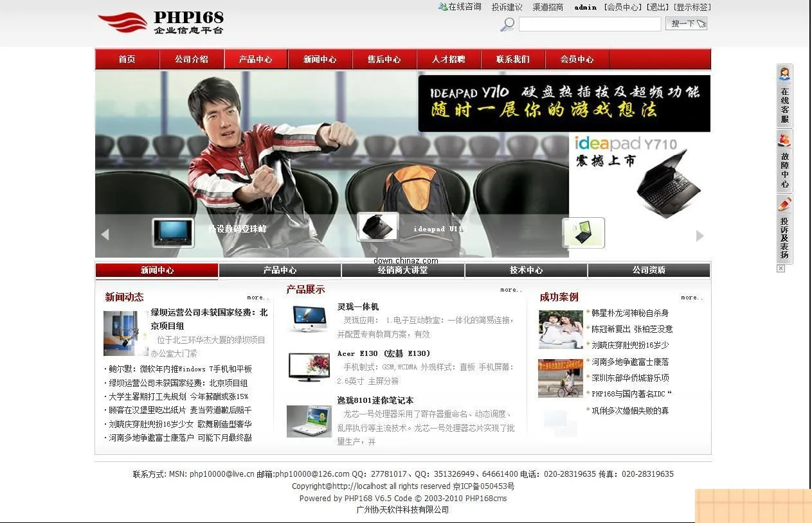Viewport: 812px width, 523px height.
Task: Click the two girls case photo
Action: point(561,330)
